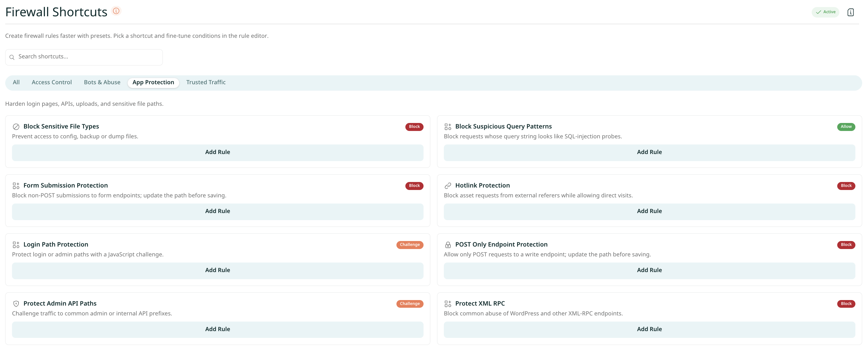Click the Hotlink Protection link icon
This screenshot has width=868, height=356.
[x=448, y=186]
